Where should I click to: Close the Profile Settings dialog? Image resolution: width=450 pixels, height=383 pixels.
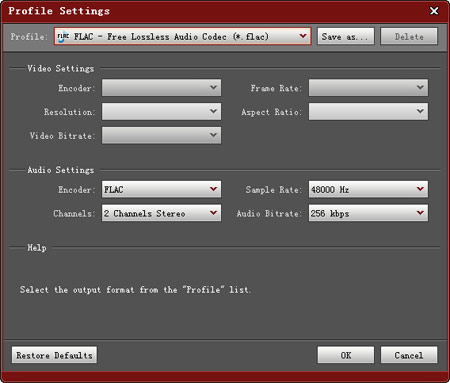pyautogui.click(x=434, y=11)
